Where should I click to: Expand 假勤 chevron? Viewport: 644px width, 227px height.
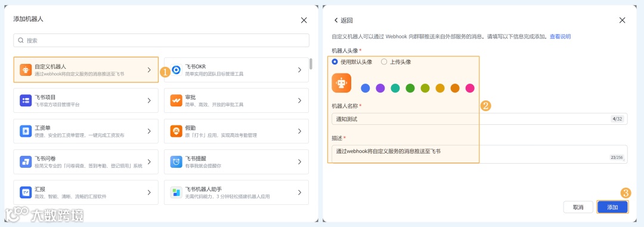point(300,131)
